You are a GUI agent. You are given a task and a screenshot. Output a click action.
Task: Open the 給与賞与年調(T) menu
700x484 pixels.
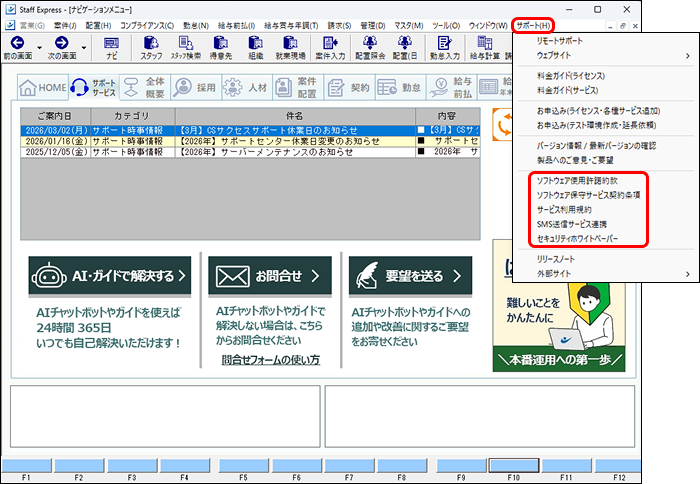(x=291, y=25)
